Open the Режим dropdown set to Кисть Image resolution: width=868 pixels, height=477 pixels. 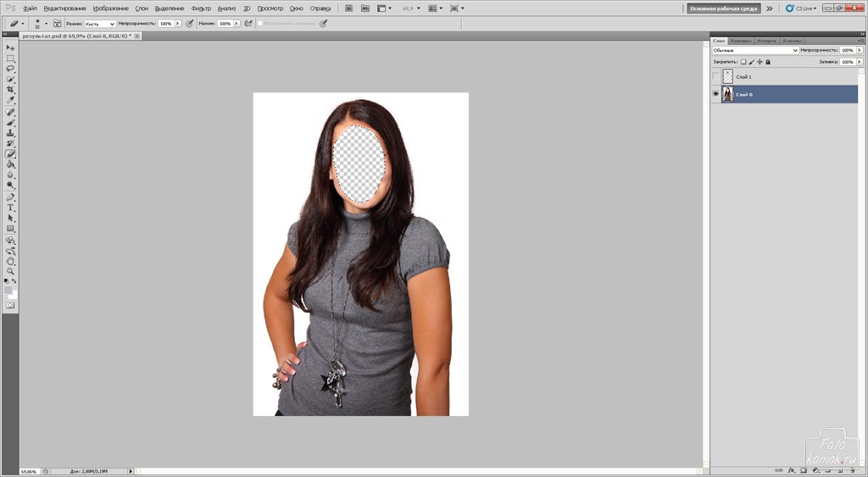click(x=100, y=24)
